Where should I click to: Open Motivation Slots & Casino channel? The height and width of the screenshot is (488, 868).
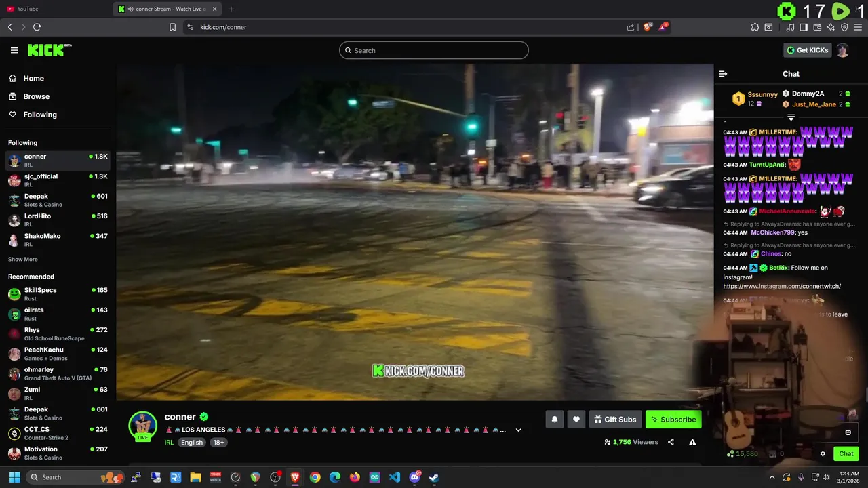coord(58,453)
